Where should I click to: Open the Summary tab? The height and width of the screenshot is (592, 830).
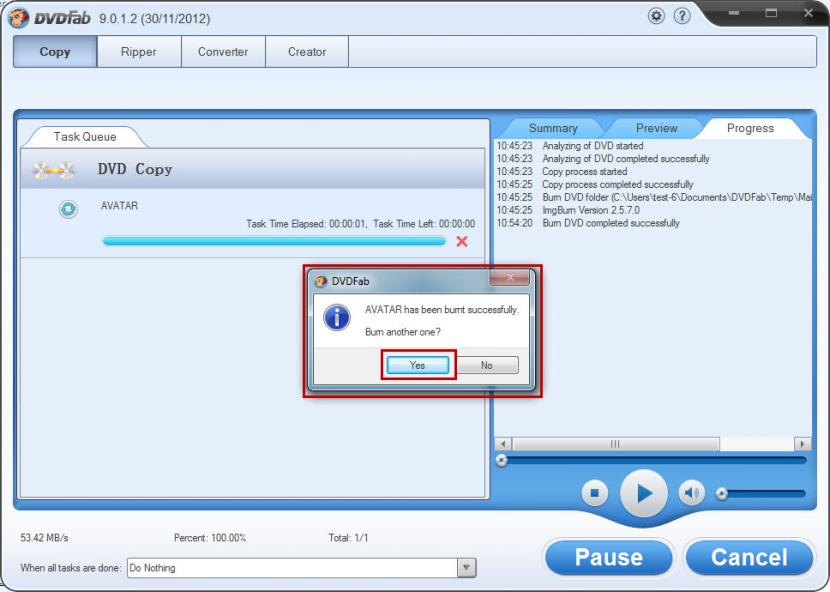[553, 128]
